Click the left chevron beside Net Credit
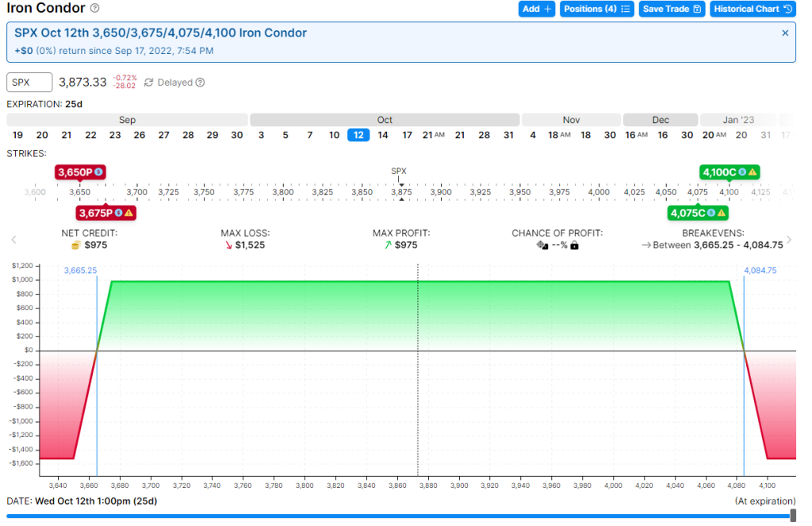This screenshot has width=812, height=526. point(12,240)
